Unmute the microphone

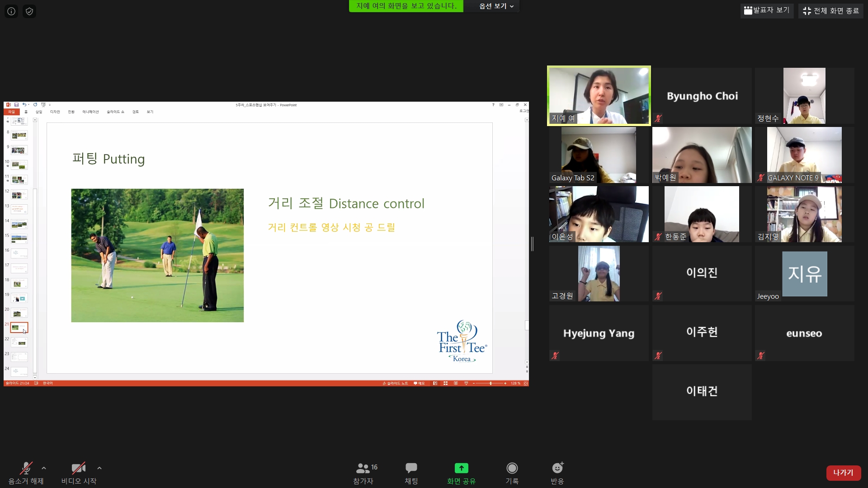coord(26,469)
